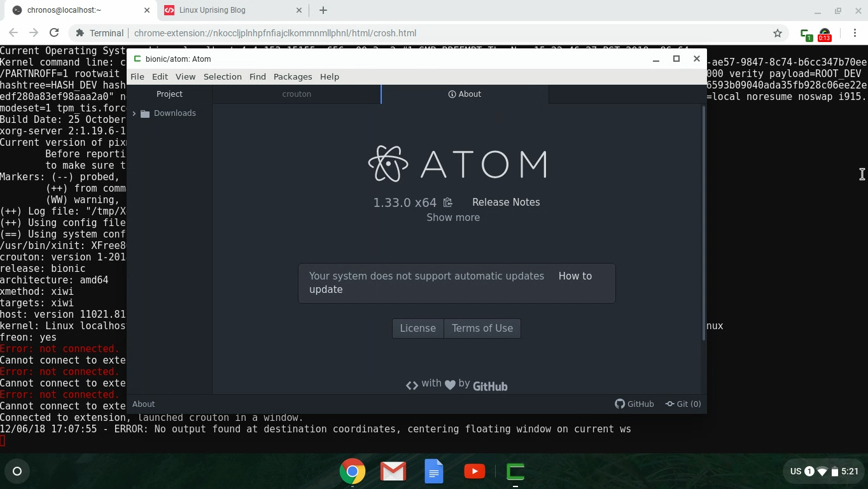Viewport: 868px width, 489px height.
Task: Click the License button
Action: point(417,328)
